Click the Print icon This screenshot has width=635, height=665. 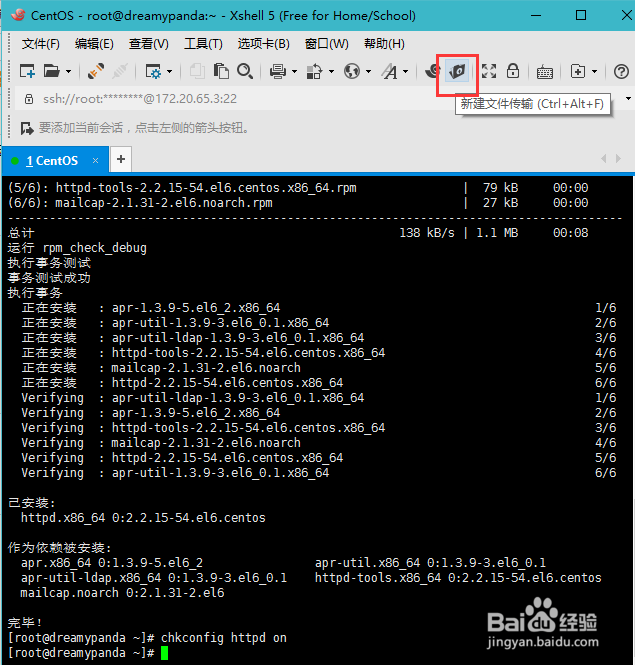278,71
